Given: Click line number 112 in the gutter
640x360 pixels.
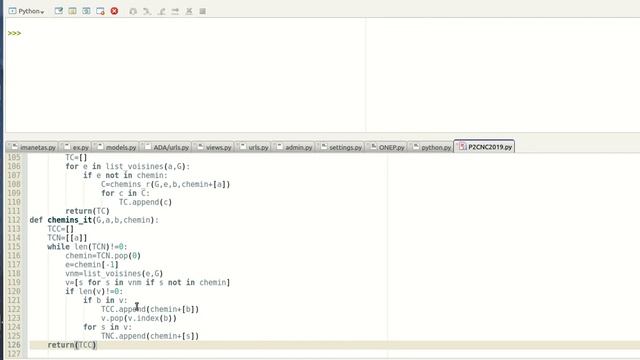Looking at the screenshot, I should (14, 220).
